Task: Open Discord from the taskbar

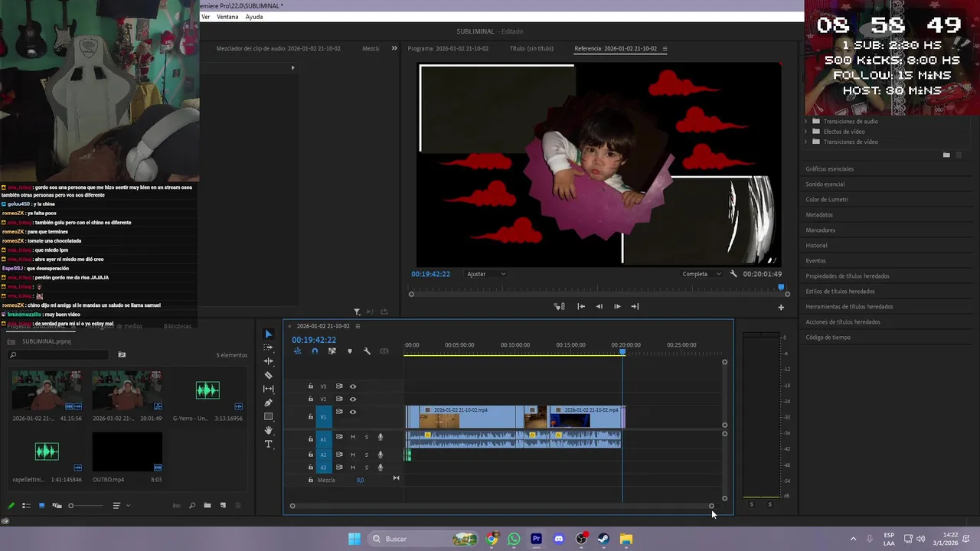Action: click(x=559, y=539)
